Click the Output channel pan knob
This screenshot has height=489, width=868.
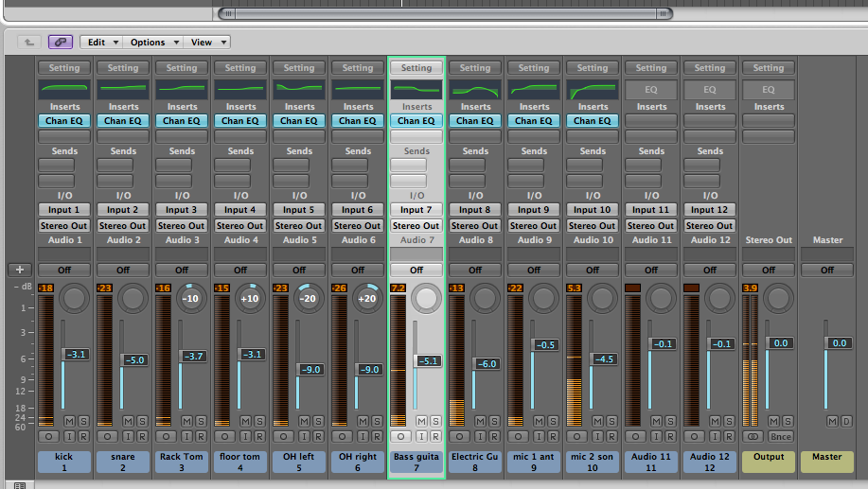pos(778,298)
